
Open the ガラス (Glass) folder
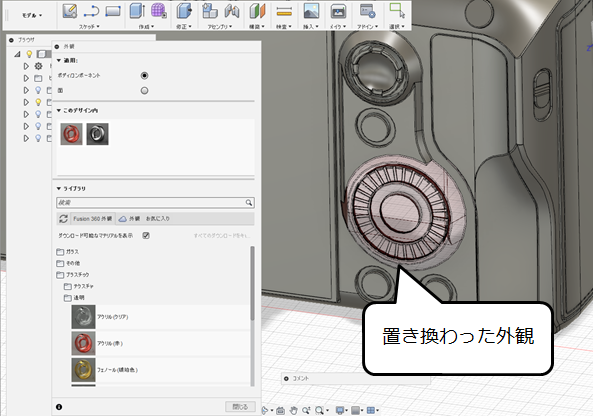pyautogui.click(x=68, y=251)
